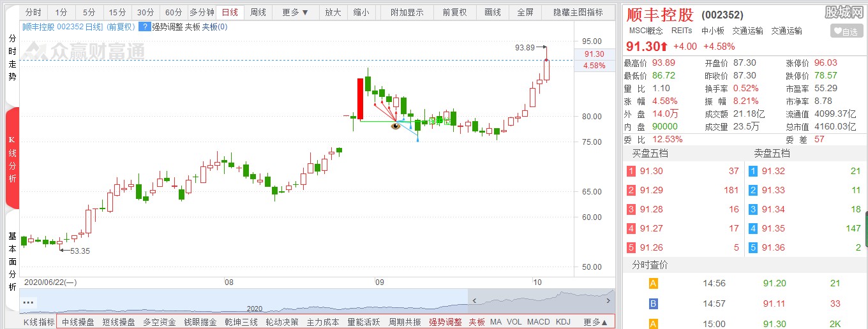Enter 全屏 fullscreen mode

(525, 12)
